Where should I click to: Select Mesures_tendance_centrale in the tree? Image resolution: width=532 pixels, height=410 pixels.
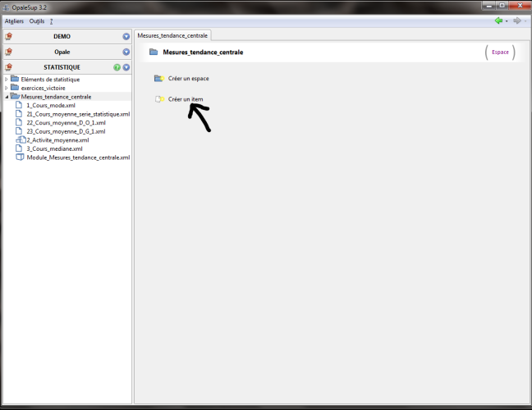[x=56, y=97]
